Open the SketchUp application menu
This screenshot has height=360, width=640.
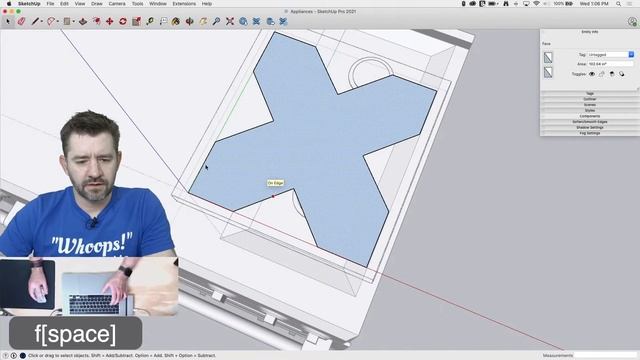click(x=29, y=4)
